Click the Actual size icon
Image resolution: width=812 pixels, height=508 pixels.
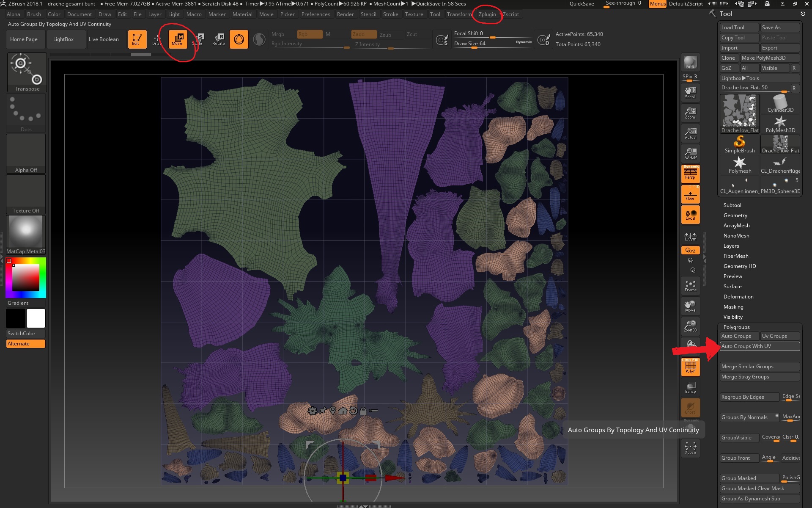click(690, 133)
